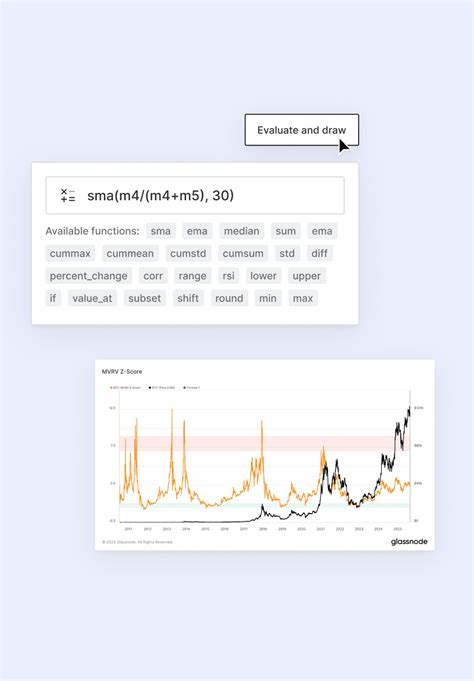Insert the shift function chip
Screen dimensions: 474x681
pyautogui.click(x=188, y=298)
